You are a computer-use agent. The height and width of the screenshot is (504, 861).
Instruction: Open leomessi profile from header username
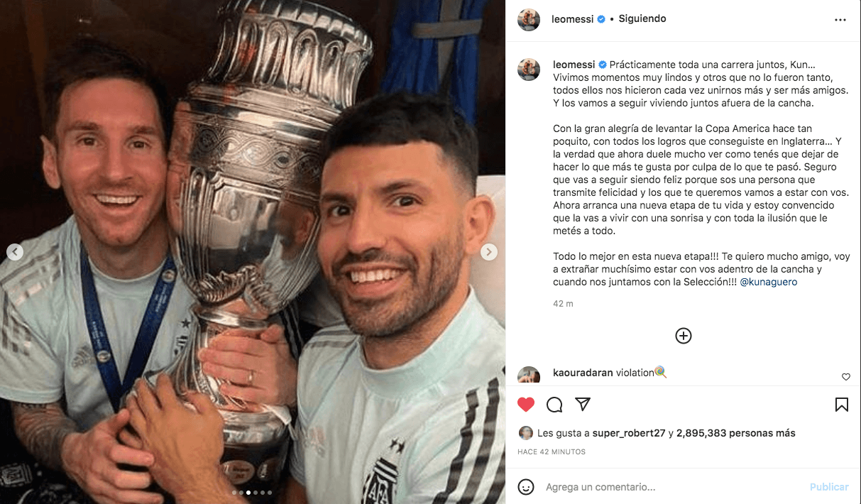(574, 19)
